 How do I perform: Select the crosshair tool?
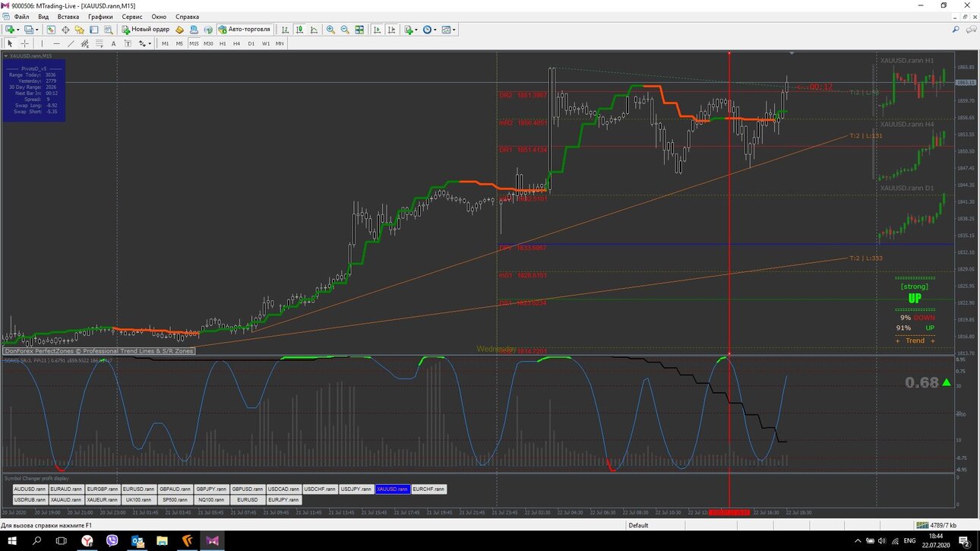[x=24, y=43]
